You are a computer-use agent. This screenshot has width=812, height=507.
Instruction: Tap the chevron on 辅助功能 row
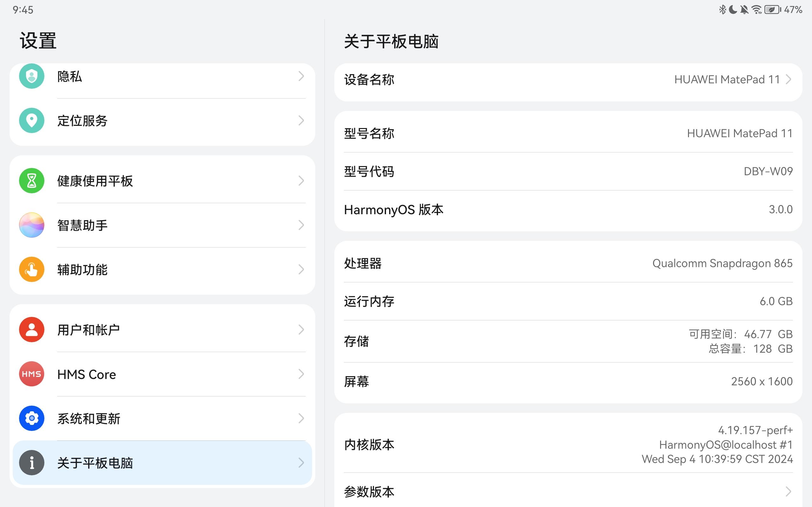(x=301, y=269)
